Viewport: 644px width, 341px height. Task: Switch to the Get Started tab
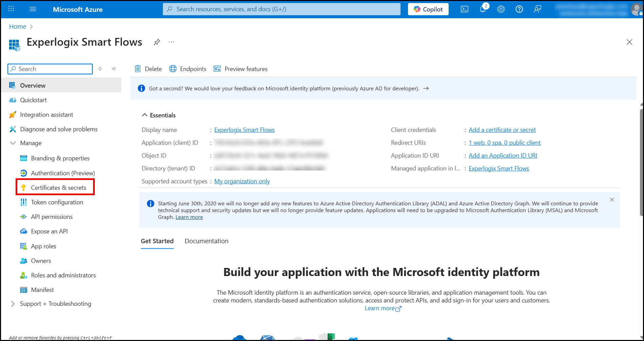pyautogui.click(x=157, y=241)
